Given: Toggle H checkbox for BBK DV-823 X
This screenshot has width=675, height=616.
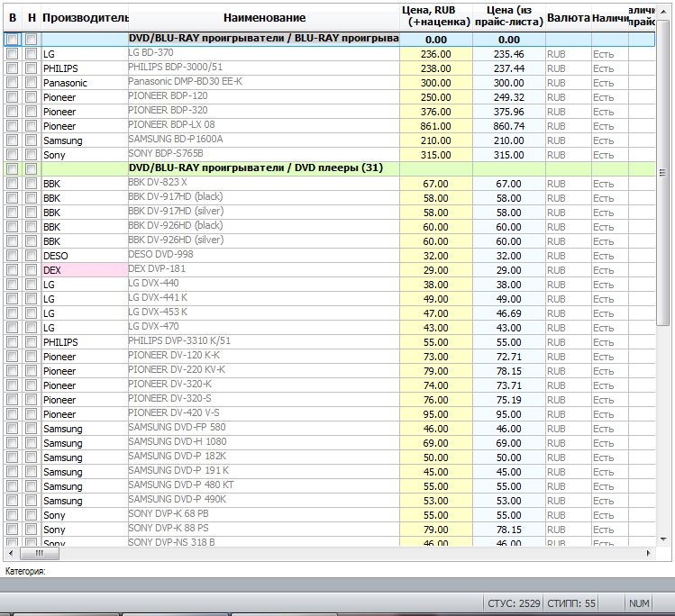Looking at the screenshot, I should (31, 184).
